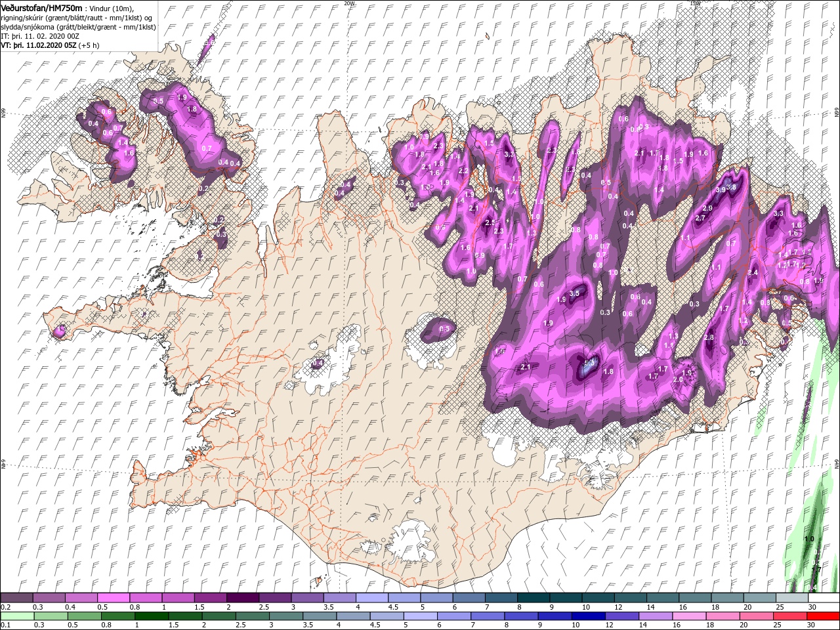This screenshot has height=630, width=840.
Task: Click the 15W longitude label at the top
Action: point(694,3)
